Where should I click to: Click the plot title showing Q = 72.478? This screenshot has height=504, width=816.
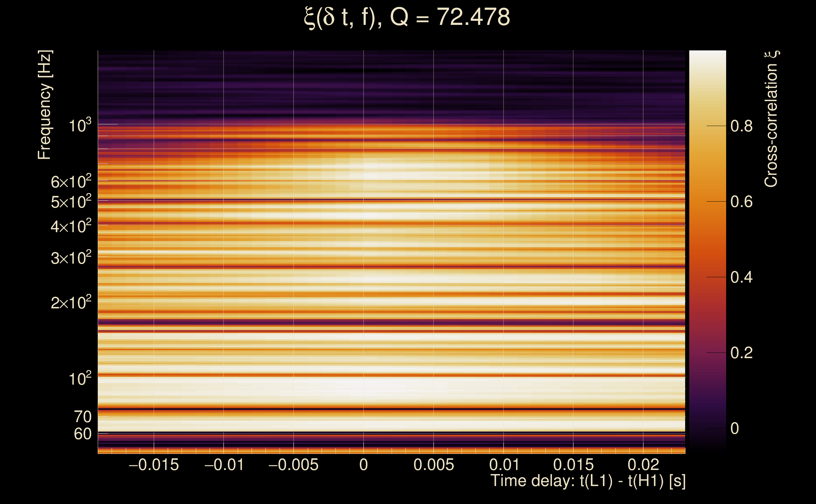(x=407, y=17)
